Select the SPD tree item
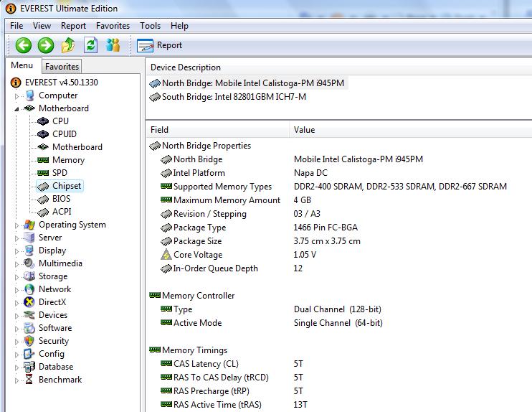532x412 pixels. 60,173
